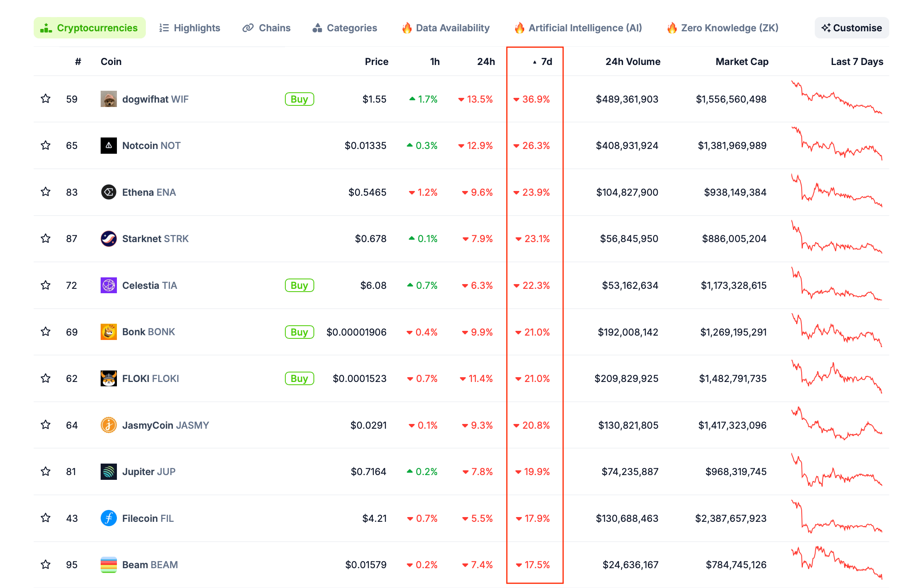Image resolution: width=917 pixels, height=588 pixels.
Task: Click the Ethena ENA coin logo
Action: coord(109,192)
